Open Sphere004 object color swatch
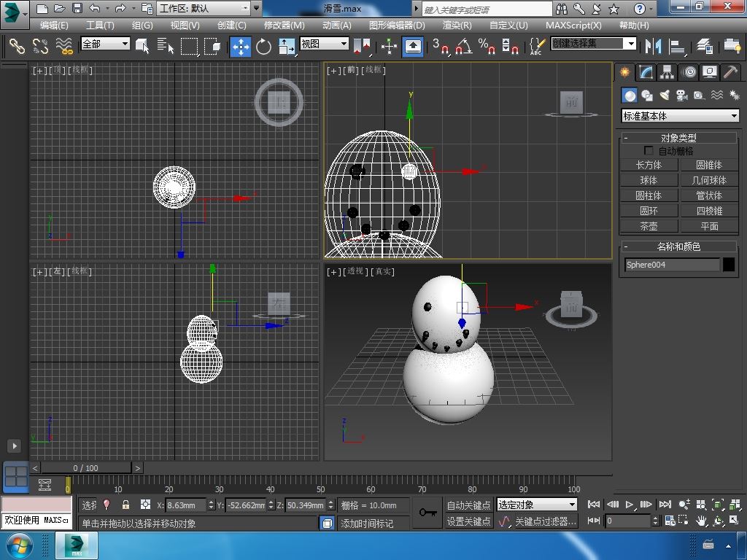The width and height of the screenshot is (747, 560). pyautogui.click(x=729, y=264)
